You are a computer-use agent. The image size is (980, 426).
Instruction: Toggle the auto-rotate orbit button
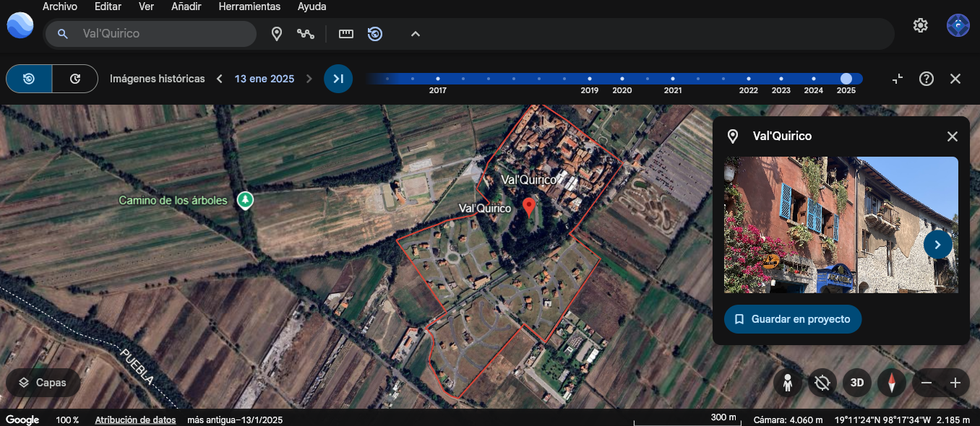822,383
